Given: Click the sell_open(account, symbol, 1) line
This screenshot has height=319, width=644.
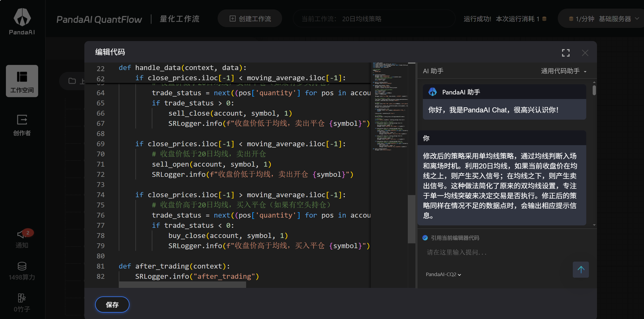Looking at the screenshot, I should tap(211, 164).
